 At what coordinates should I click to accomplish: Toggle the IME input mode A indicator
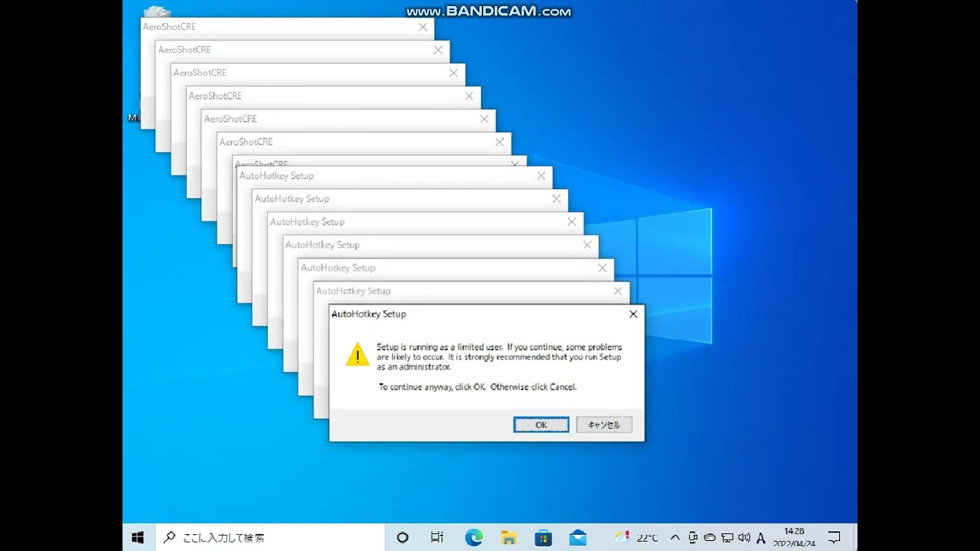click(x=761, y=537)
